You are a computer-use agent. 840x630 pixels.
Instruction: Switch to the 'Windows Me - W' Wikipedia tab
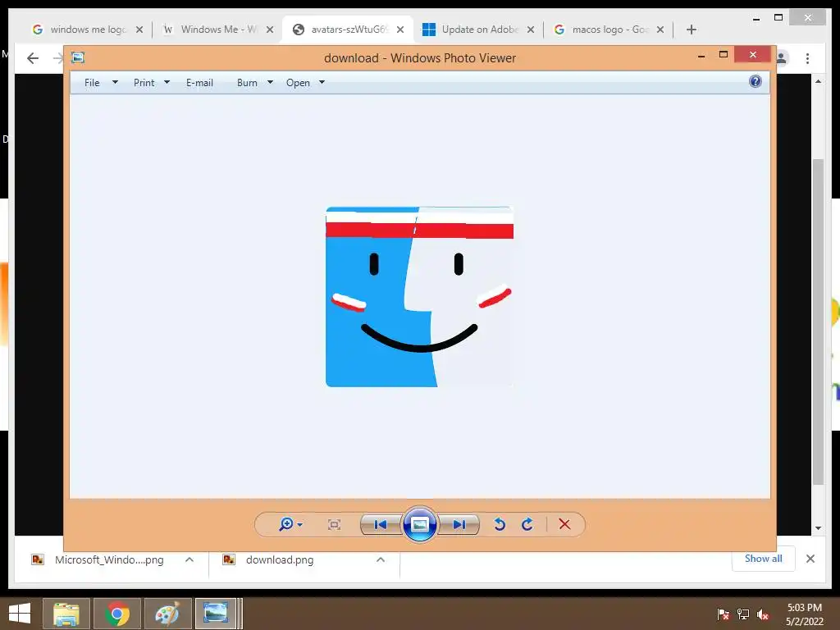(x=218, y=30)
